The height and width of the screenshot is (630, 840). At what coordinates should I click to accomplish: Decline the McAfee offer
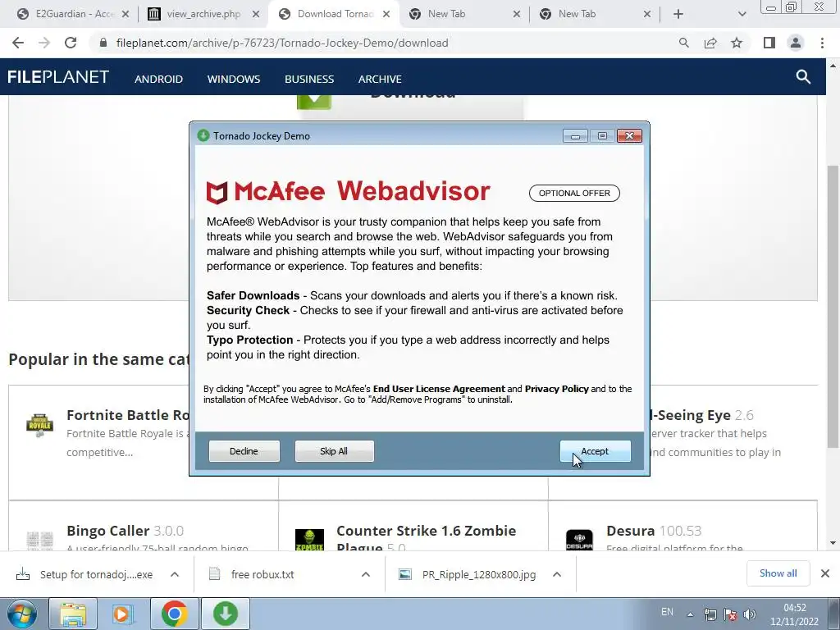[x=244, y=451]
